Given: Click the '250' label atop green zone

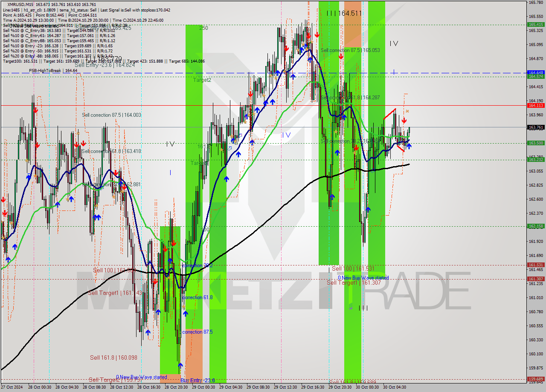Looking at the screenshot, I should (203, 28).
